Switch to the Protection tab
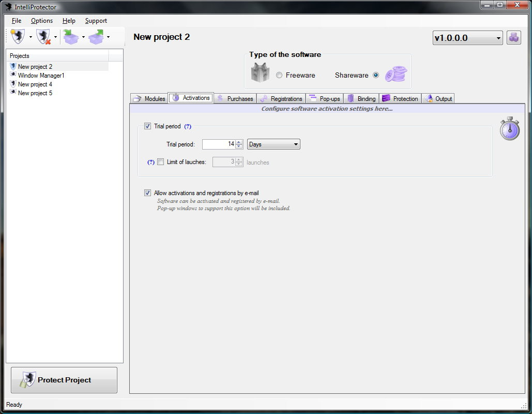This screenshot has width=532, height=414. coord(400,98)
